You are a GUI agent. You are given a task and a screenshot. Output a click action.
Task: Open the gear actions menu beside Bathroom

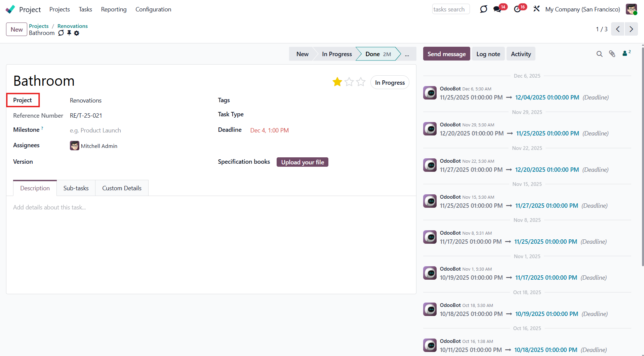pos(77,33)
